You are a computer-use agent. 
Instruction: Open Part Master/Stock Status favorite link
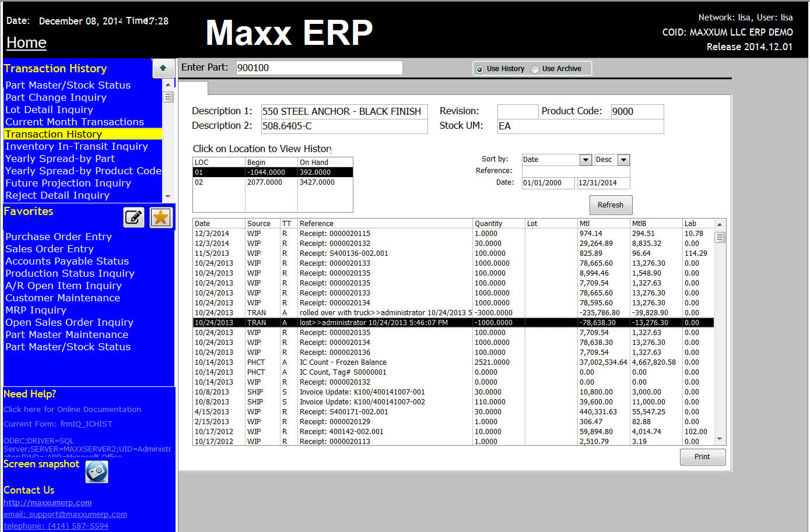[x=68, y=347]
